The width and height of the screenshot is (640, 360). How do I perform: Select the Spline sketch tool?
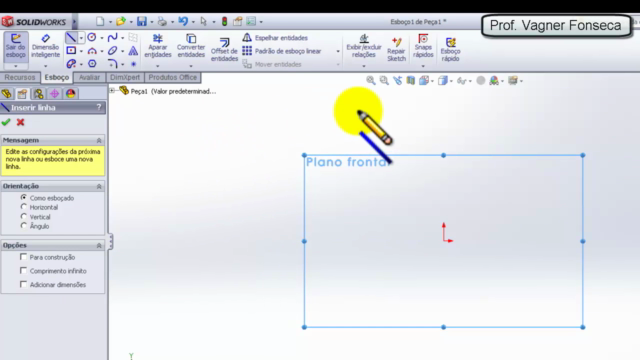pyautogui.click(x=112, y=38)
